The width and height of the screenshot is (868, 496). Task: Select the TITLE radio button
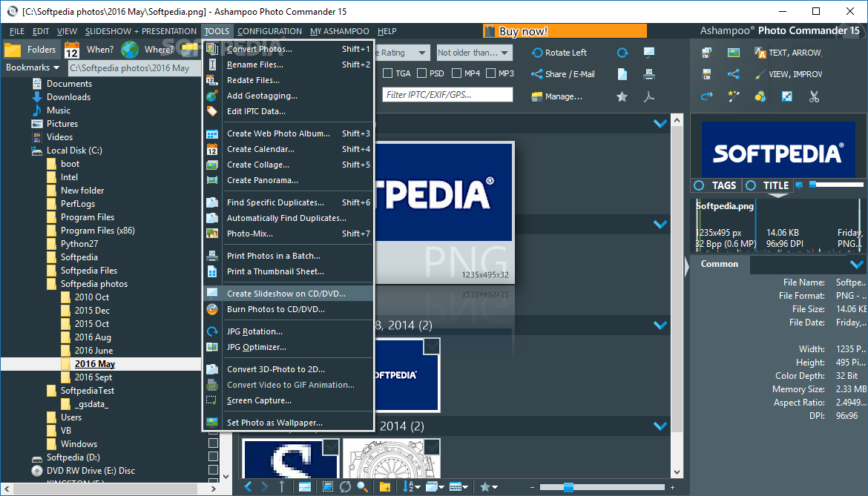[751, 186]
